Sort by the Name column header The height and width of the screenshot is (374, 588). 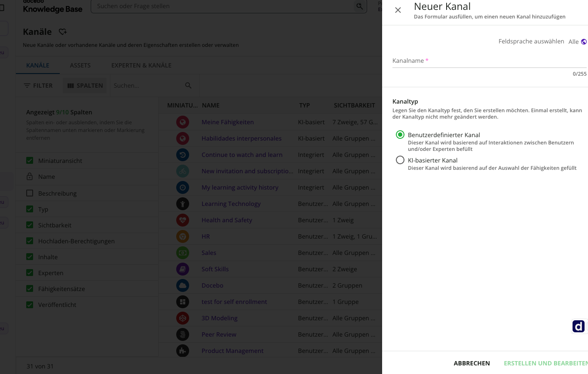(x=211, y=105)
